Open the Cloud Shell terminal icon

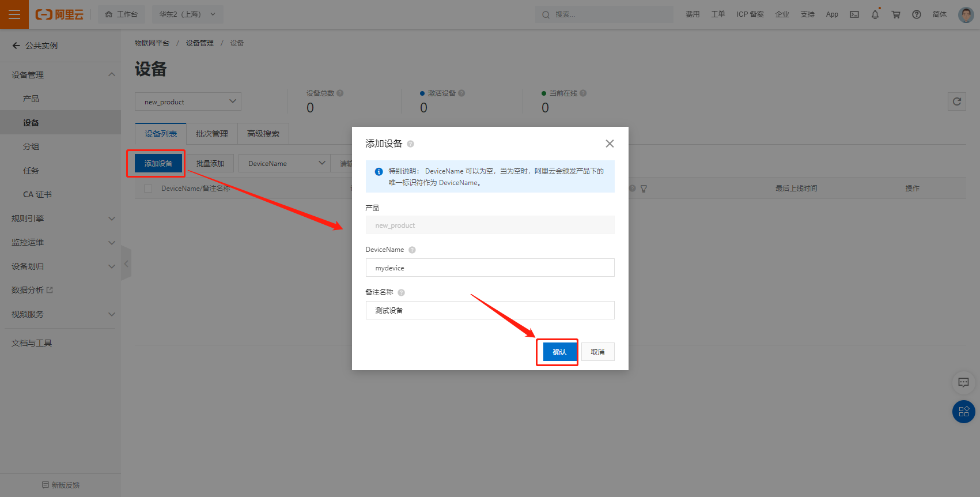tap(854, 14)
